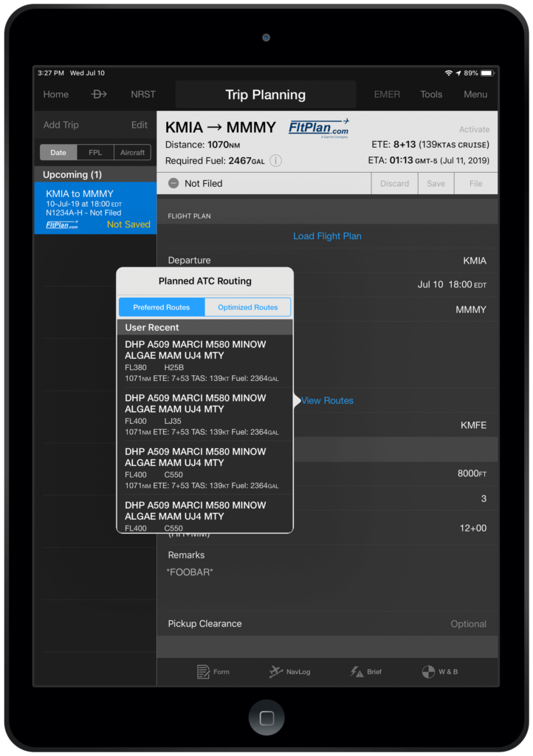Tap the Upcoming (1) section header

tap(95, 174)
